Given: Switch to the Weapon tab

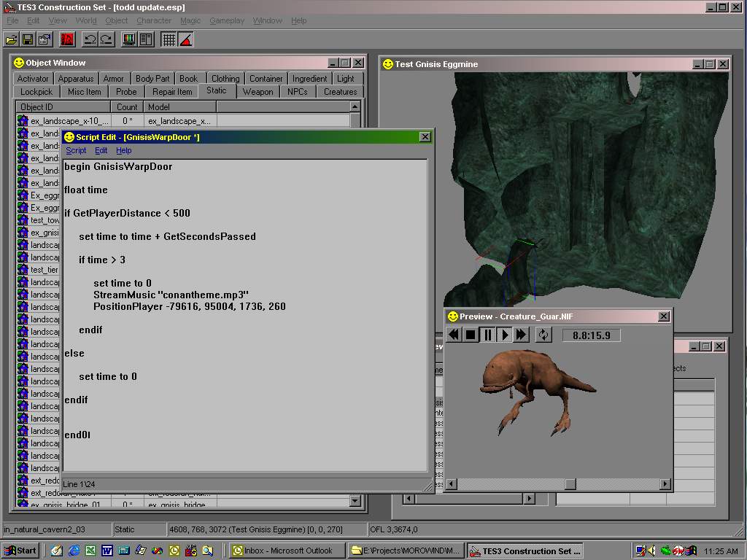Looking at the screenshot, I should pos(258,92).
